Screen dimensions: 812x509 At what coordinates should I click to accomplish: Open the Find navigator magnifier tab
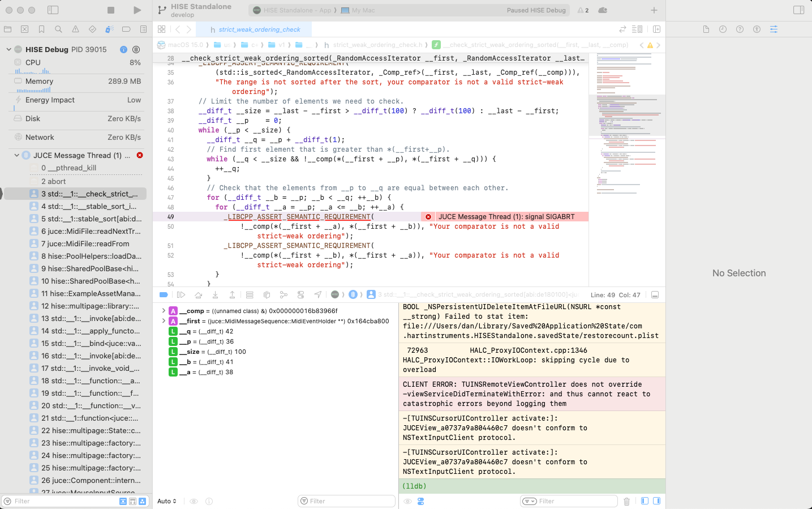coord(59,29)
